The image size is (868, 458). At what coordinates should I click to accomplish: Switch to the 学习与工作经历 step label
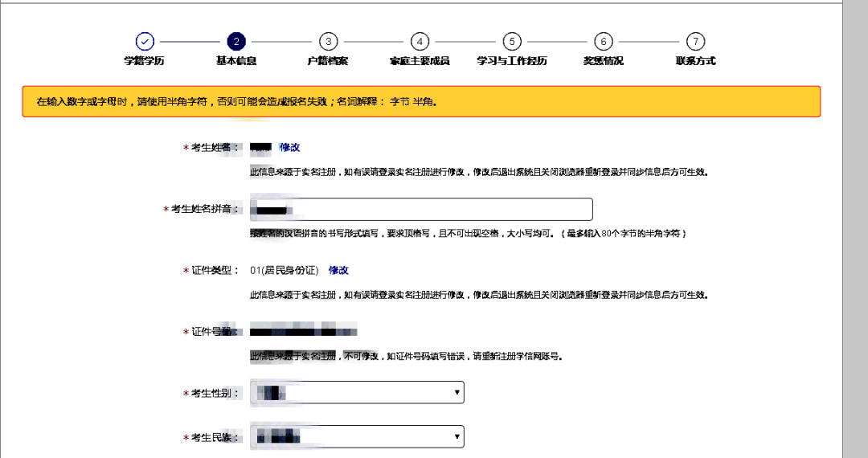pyautogui.click(x=512, y=61)
